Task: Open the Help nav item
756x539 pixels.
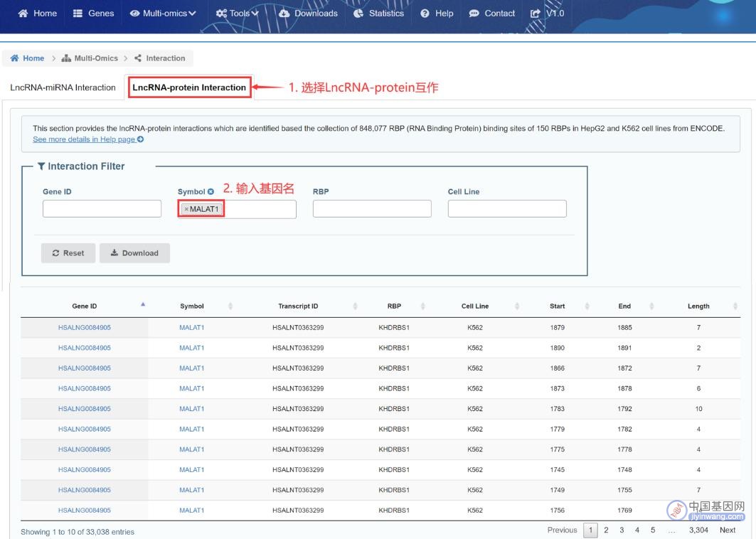Action: tap(437, 14)
